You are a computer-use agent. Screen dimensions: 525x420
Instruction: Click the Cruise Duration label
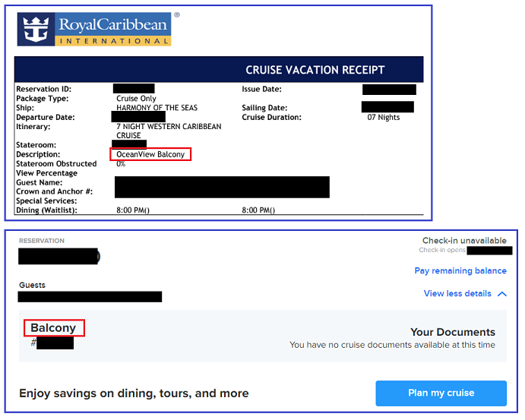point(271,117)
